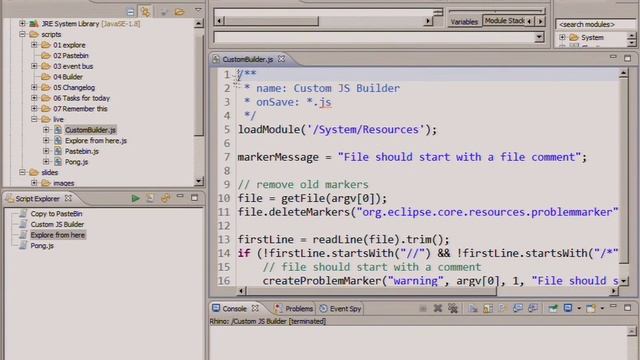Toggle Link with Editor in Project Explorer

(145, 12)
